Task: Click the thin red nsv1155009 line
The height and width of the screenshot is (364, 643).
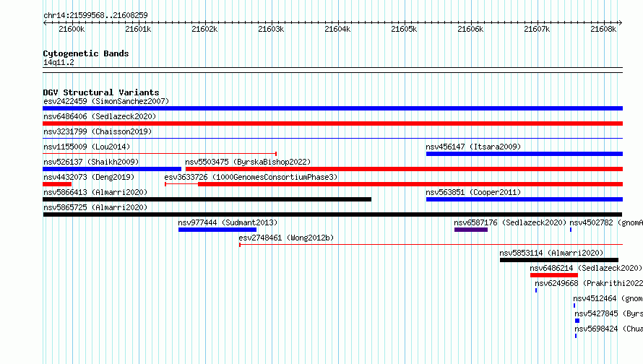Action: pyautogui.click(x=160, y=154)
